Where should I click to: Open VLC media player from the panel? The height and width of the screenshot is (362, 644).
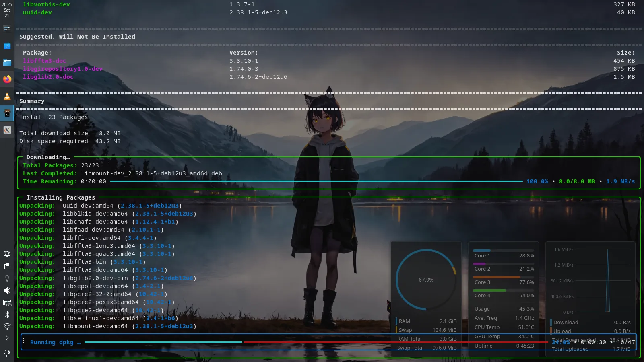(7, 96)
